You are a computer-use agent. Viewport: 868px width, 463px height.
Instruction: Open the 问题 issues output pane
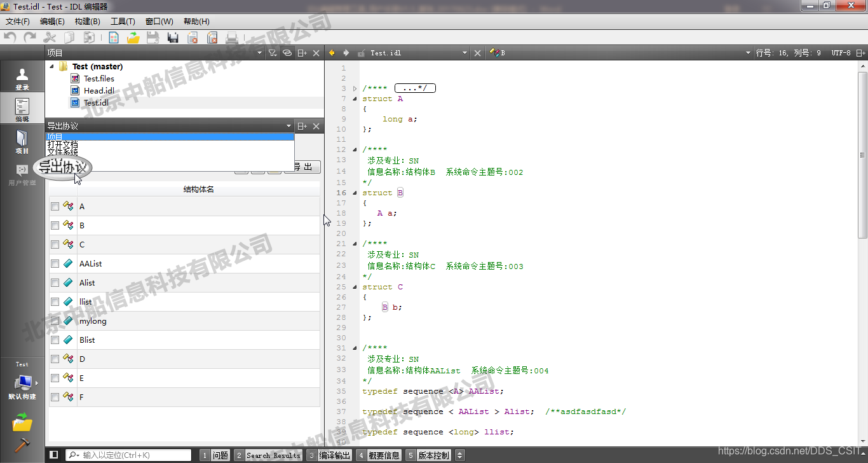pos(215,455)
